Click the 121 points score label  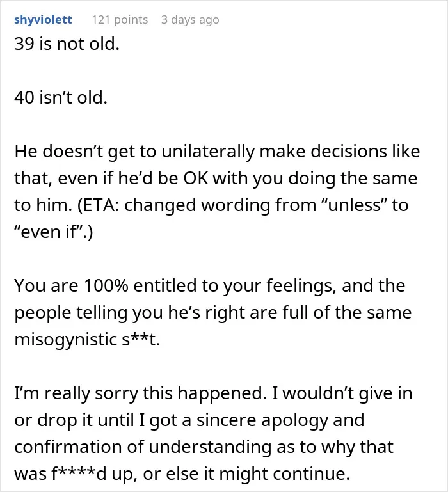(120, 20)
